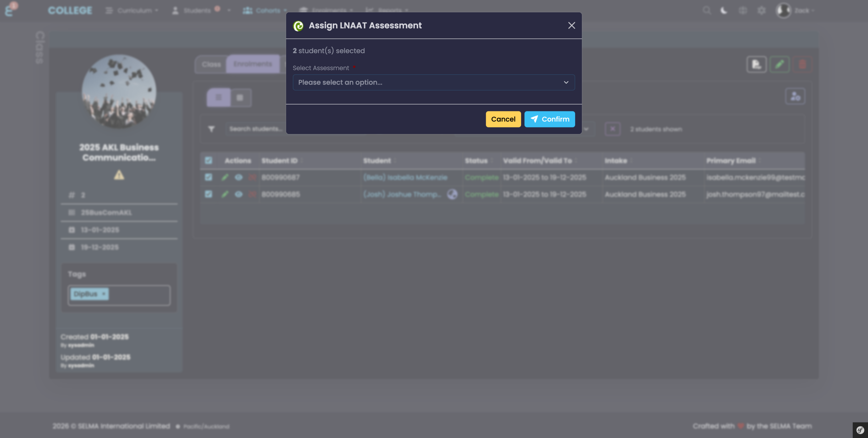868x438 pixels.
Task: Open the manage class members icon
Action: (x=795, y=96)
